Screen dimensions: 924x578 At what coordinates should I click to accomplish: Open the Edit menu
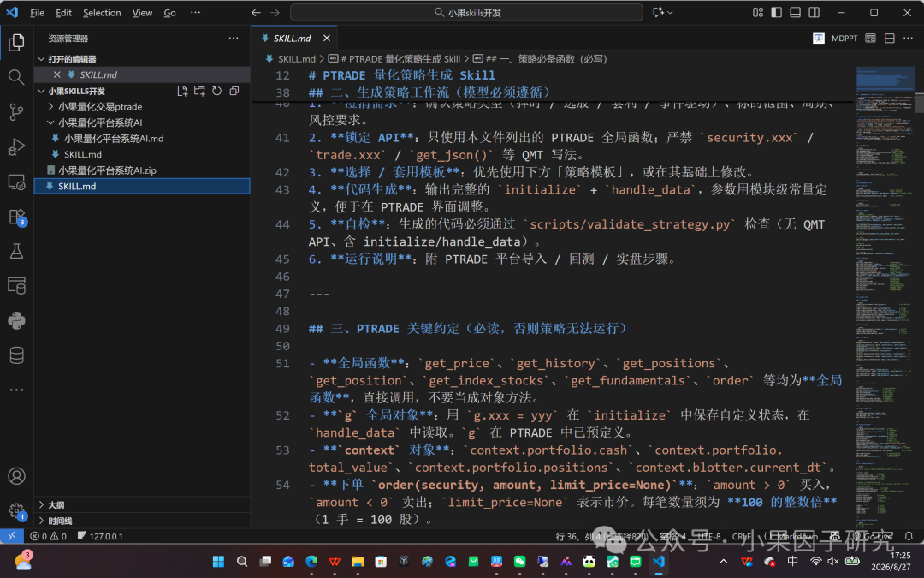pos(63,12)
